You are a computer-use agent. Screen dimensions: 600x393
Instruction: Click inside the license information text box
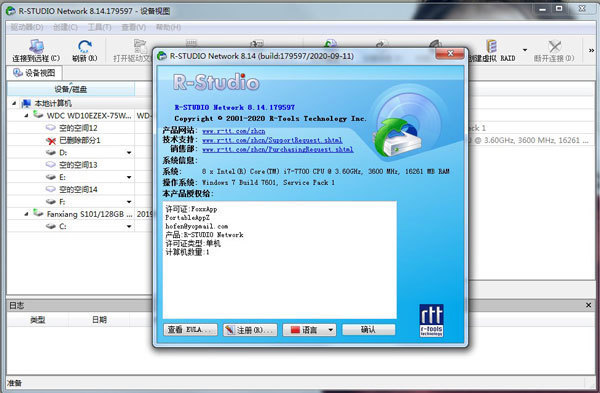click(x=280, y=260)
